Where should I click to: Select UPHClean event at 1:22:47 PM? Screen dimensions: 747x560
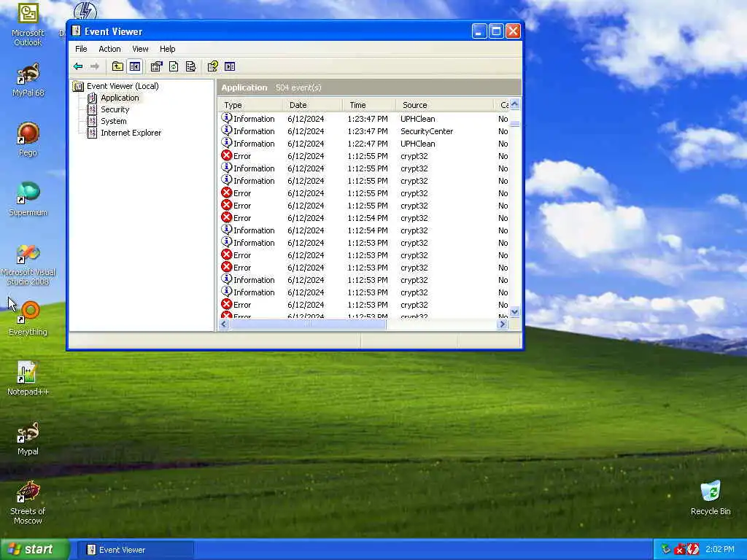point(364,144)
